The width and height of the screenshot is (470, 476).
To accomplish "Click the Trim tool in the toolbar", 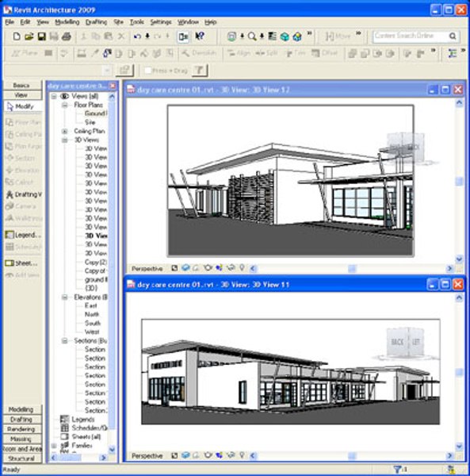I will (295, 53).
